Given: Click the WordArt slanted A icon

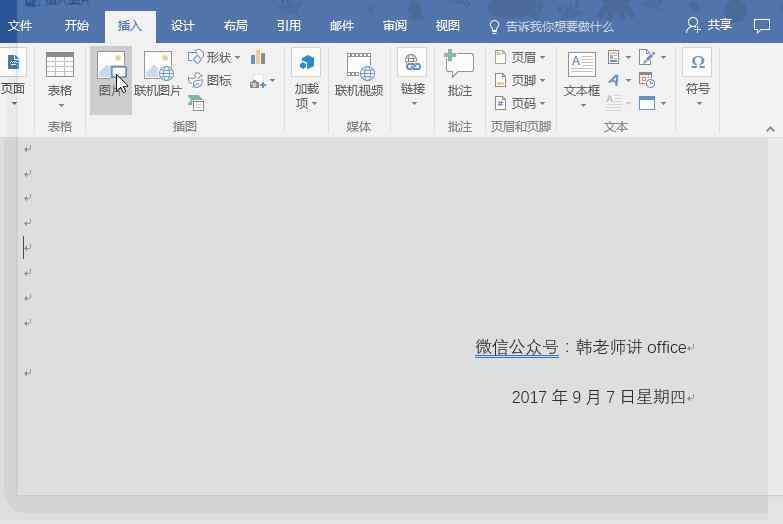Looking at the screenshot, I should tap(614, 80).
